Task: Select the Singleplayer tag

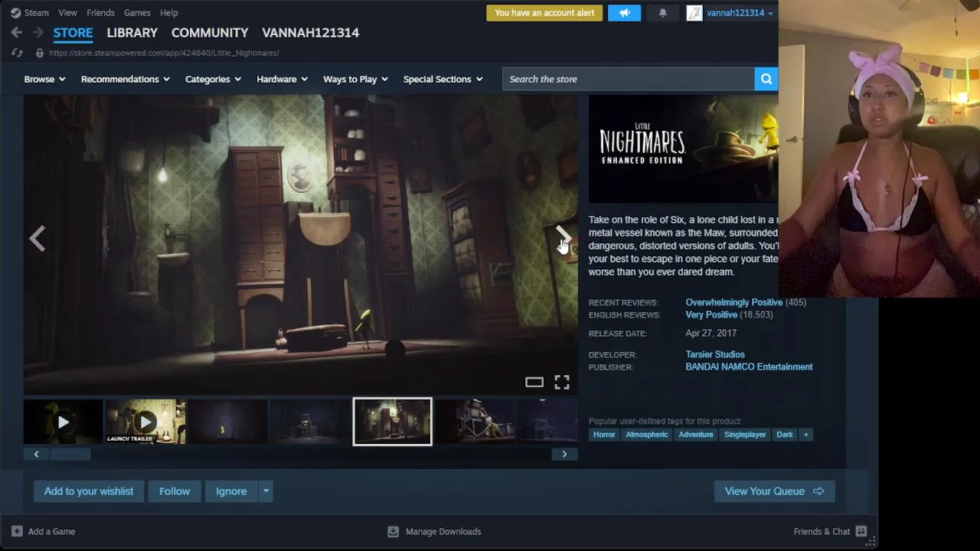Action: point(745,435)
